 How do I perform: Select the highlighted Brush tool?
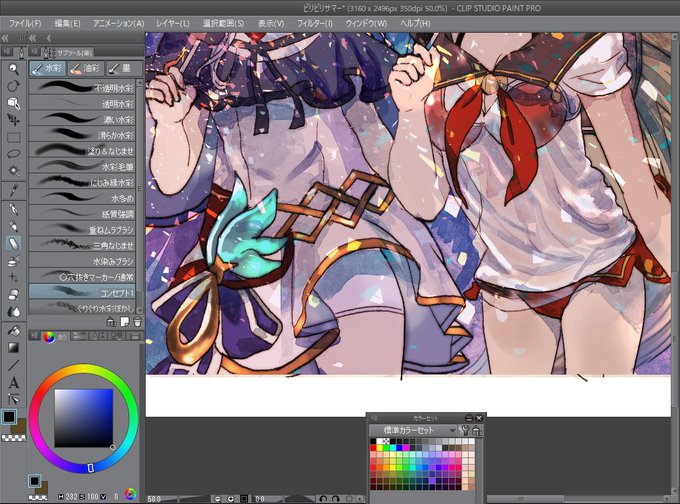[14, 243]
